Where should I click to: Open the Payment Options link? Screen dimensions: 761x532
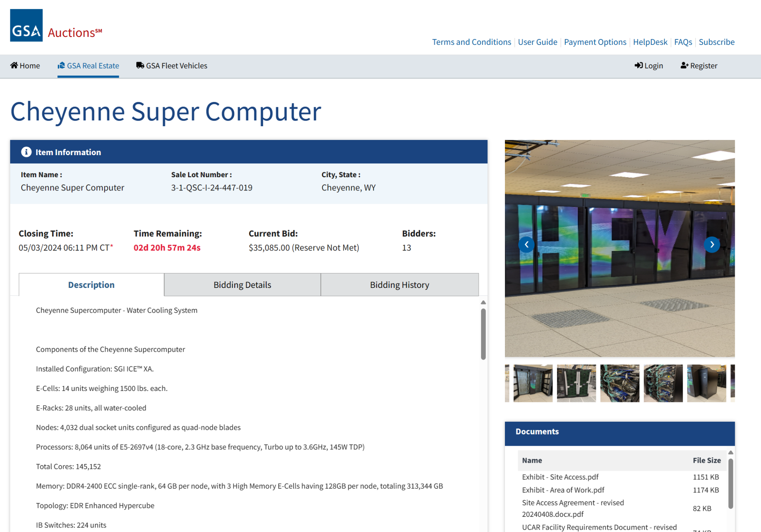pos(595,42)
